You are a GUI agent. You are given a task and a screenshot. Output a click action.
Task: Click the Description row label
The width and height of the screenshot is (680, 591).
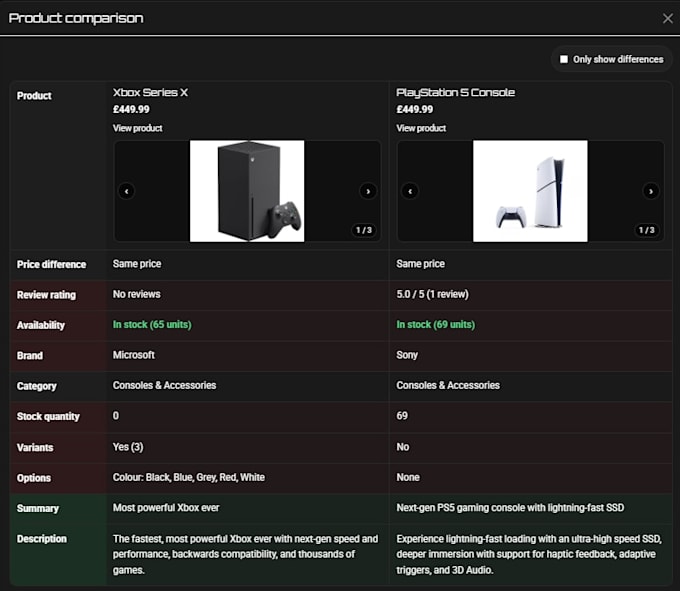pos(42,539)
